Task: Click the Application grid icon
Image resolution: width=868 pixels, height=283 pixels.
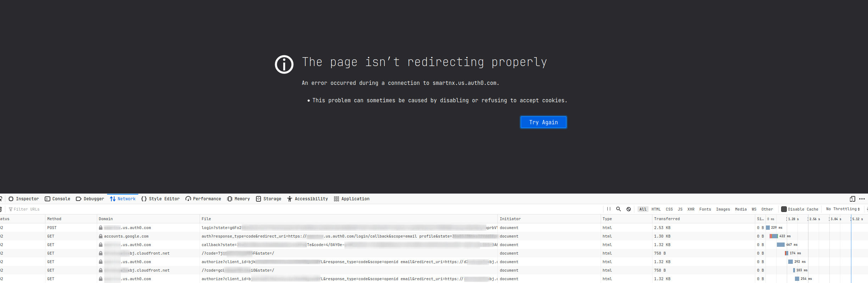Action: tap(336, 199)
